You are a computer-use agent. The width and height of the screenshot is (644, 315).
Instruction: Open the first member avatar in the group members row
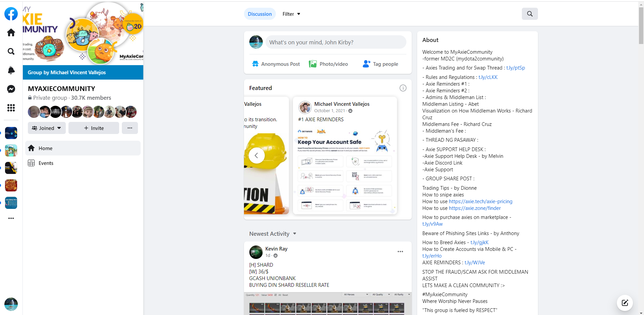(x=34, y=112)
